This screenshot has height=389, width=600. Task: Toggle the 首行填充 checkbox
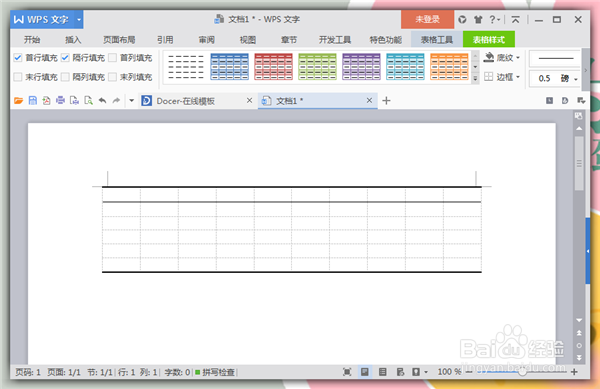click(18, 58)
